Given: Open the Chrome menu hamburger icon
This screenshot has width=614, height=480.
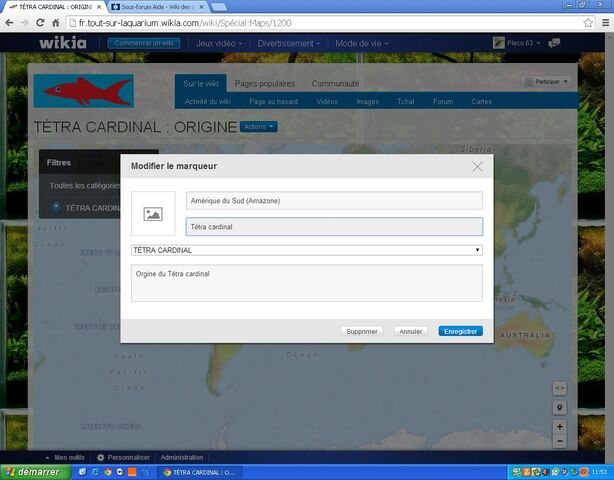Looking at the screenshot, I should click(x=605, y=23).
